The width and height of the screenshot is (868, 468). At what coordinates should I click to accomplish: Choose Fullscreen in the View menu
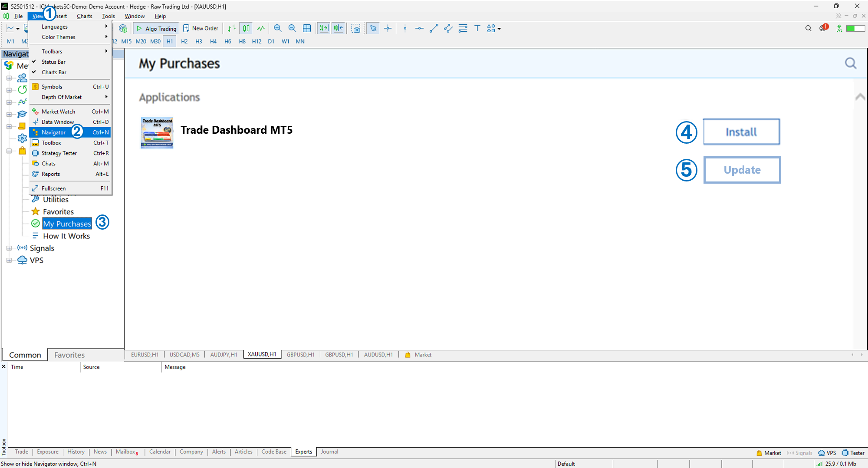(70, 188)
